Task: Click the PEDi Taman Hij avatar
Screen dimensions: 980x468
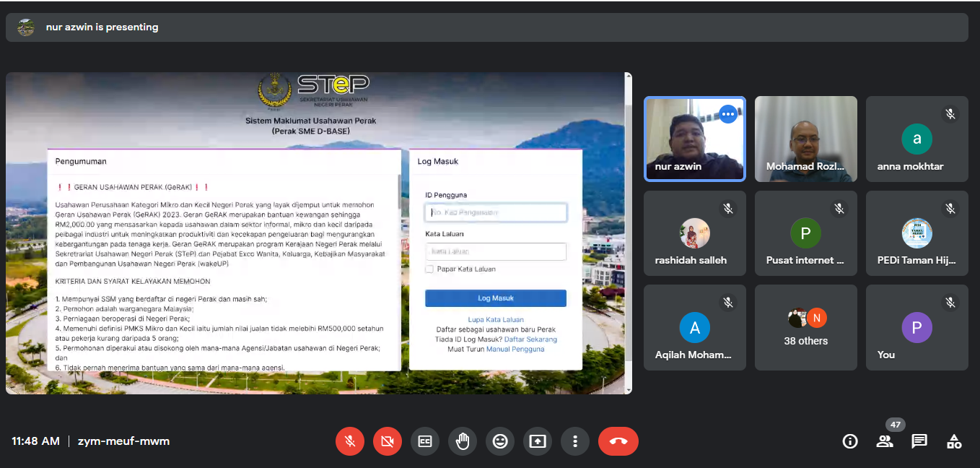Action: tap(917, 233)
